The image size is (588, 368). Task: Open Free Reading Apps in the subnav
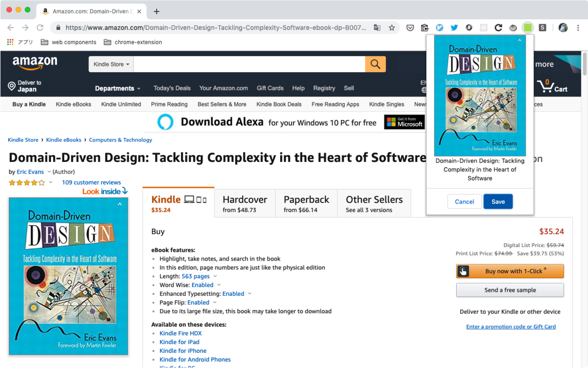coord(335,105)
